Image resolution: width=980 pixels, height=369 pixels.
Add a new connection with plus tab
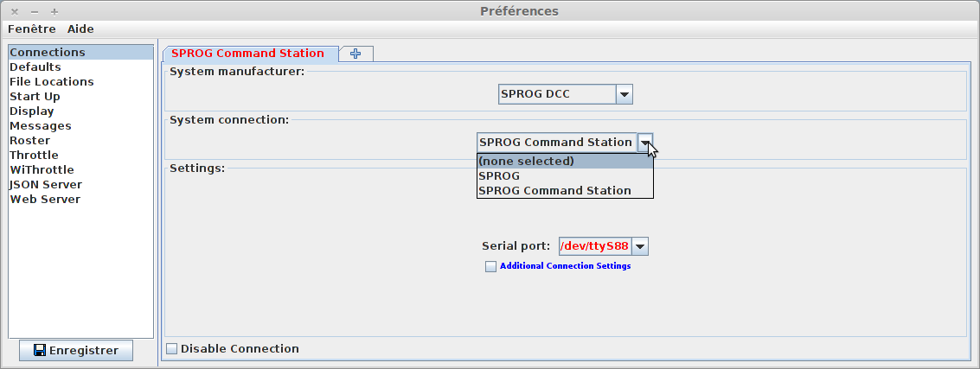click(x=355, y=54)
